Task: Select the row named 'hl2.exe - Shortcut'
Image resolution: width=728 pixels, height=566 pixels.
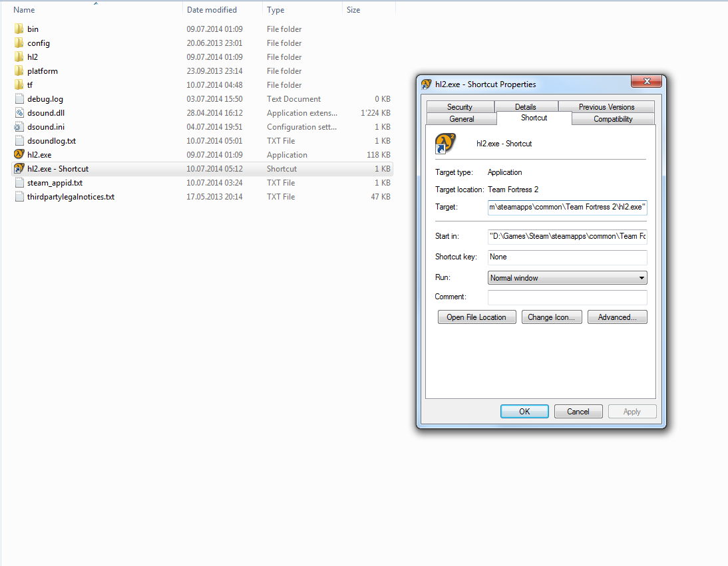Action: tap(202, 168)
